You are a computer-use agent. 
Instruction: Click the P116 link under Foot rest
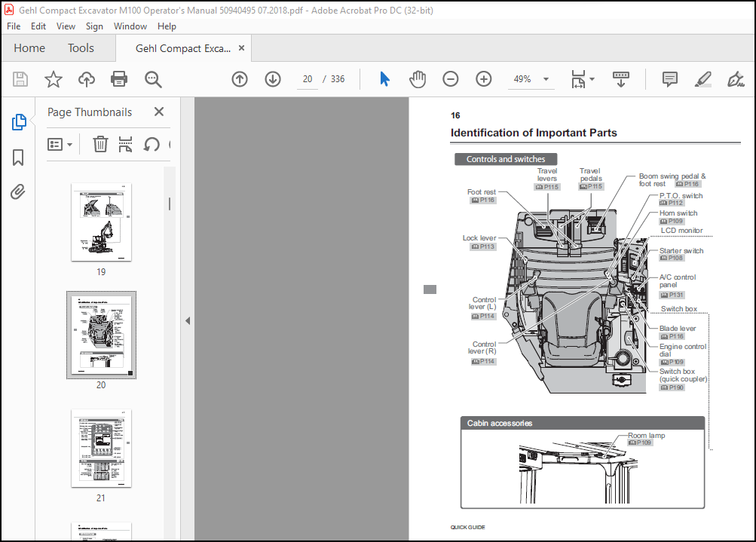[x=482, y=200]
